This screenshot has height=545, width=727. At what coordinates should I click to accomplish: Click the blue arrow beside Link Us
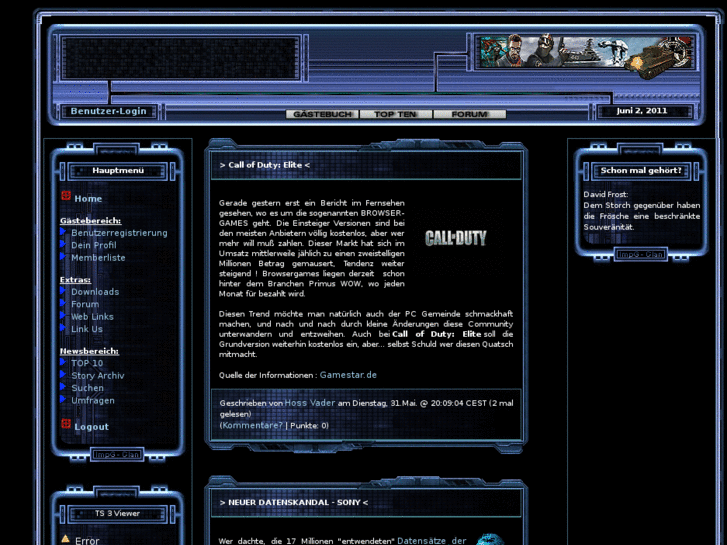pos(63,328)
